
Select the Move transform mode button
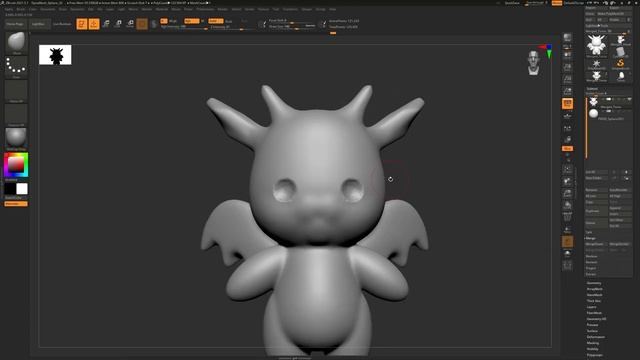coord(106,24)
